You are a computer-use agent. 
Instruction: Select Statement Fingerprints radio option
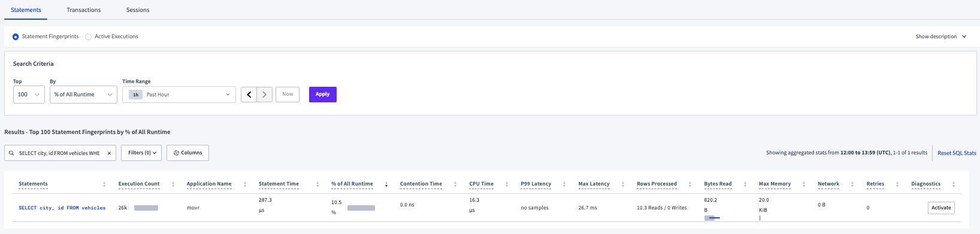pyautogui.click(x=16, y=37)
